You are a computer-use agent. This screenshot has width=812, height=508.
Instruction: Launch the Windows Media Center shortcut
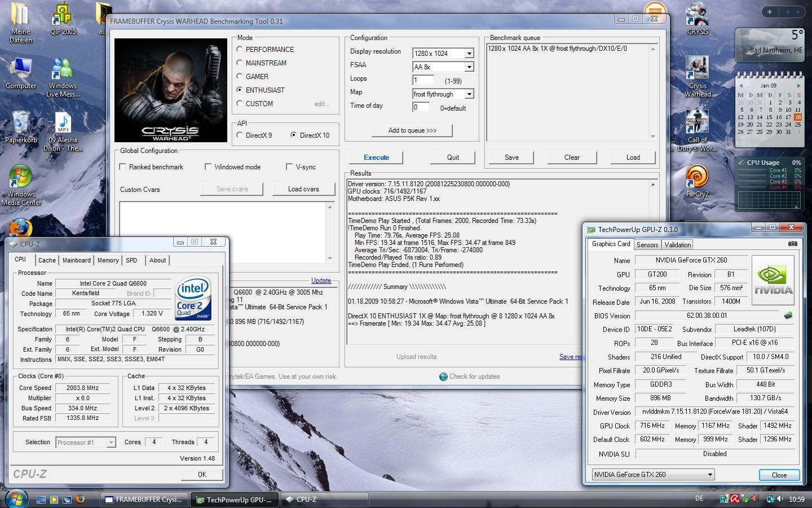(x=21, y=186)
